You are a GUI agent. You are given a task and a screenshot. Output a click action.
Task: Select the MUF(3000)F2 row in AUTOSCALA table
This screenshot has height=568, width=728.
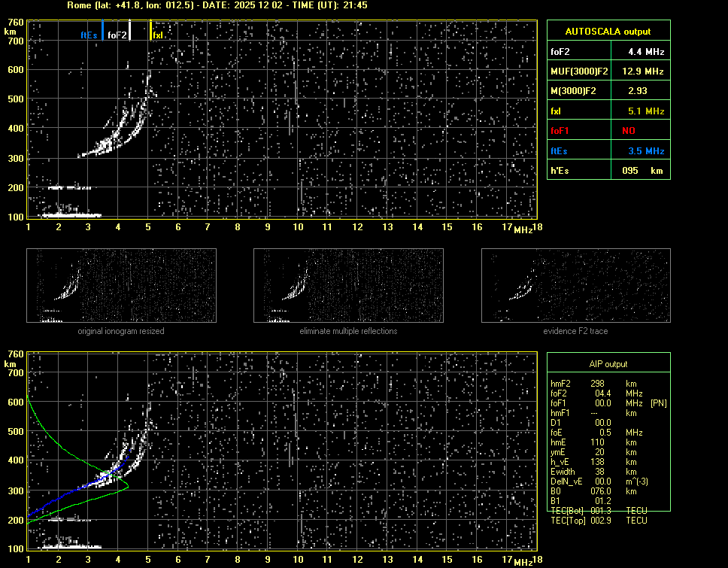click(x=607, y=71)
